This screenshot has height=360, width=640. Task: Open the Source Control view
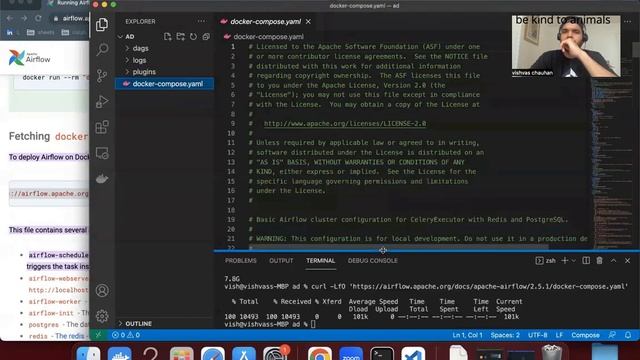click(x=102, y=76)
